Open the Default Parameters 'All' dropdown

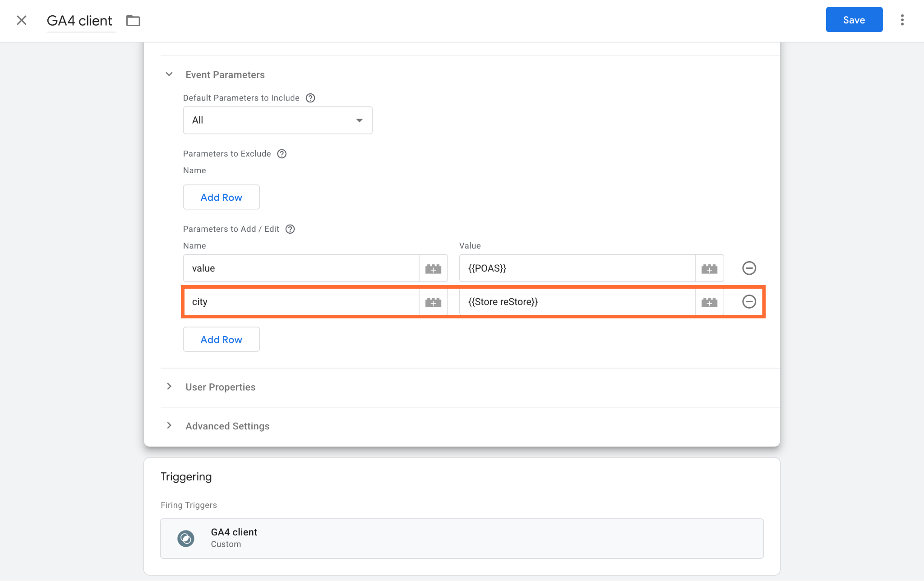(277, 120)
